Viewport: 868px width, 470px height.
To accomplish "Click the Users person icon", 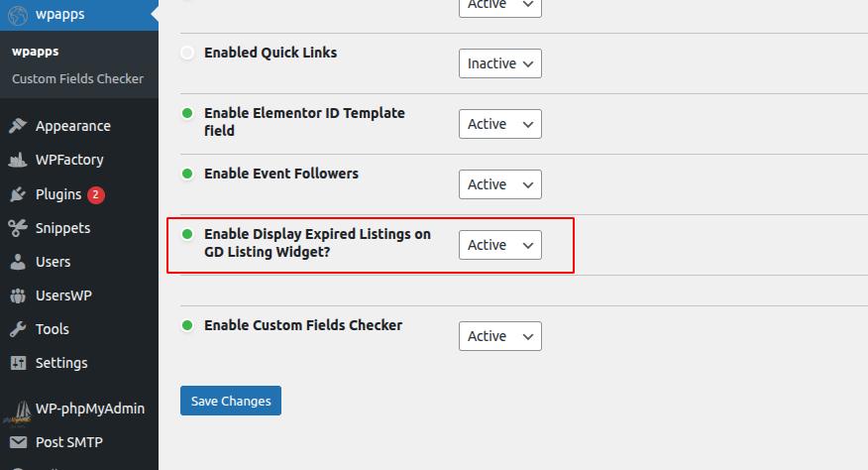I will [x=18, y=262].
